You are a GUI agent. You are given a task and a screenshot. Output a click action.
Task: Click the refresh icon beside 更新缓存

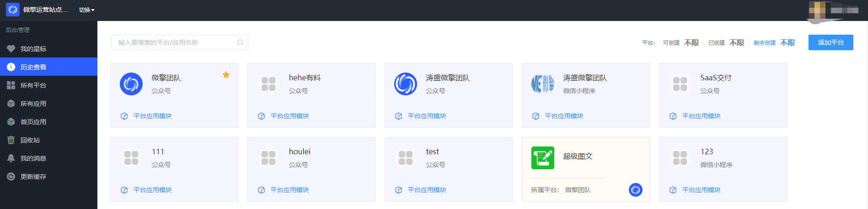[x=11, y=177]
